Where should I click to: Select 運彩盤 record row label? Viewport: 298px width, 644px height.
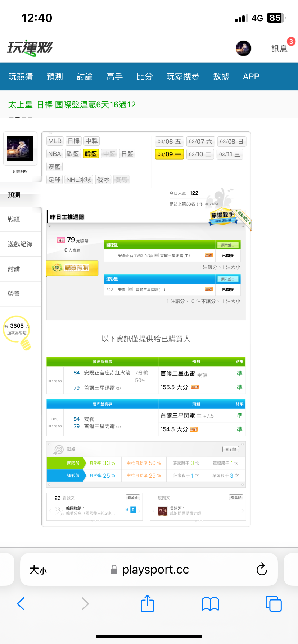67,475
